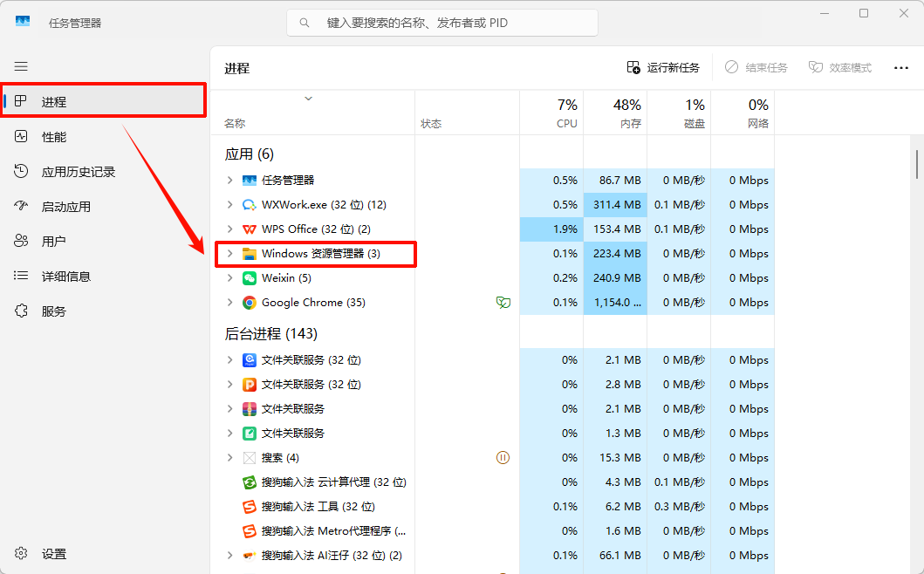Viewport: 924px width, 574px height.
Task: Click the WPS Office app icon
Action: [250, 229]
